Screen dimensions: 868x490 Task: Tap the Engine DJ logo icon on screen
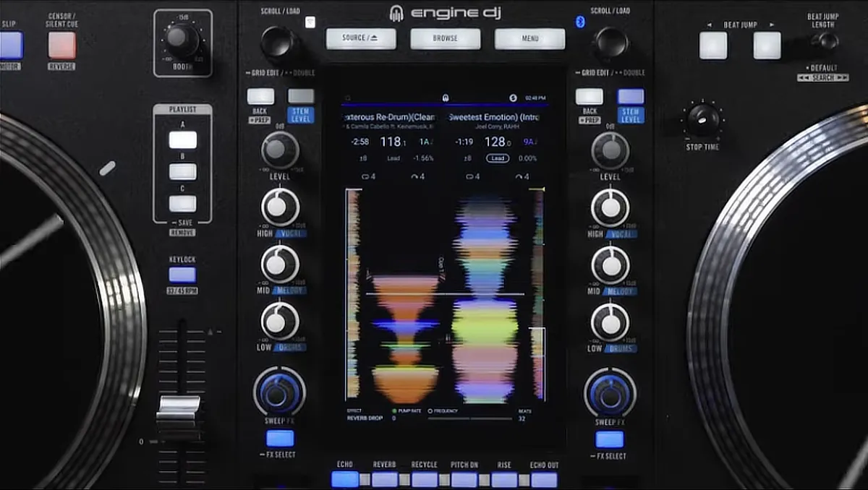click(x=446, y=97)
